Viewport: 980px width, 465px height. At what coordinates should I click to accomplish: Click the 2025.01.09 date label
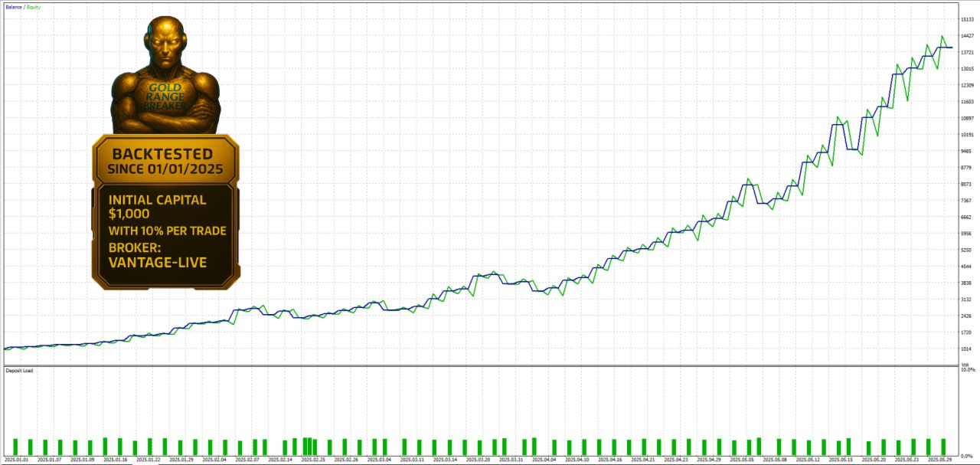pyautogui.click(x=83, y=460)
